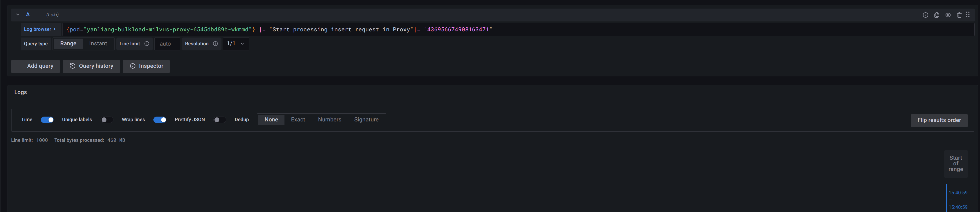Collapse query A with the chevron
Image resolution: width=980 pixels, height=212 pixels.
(x=17, y=14)
